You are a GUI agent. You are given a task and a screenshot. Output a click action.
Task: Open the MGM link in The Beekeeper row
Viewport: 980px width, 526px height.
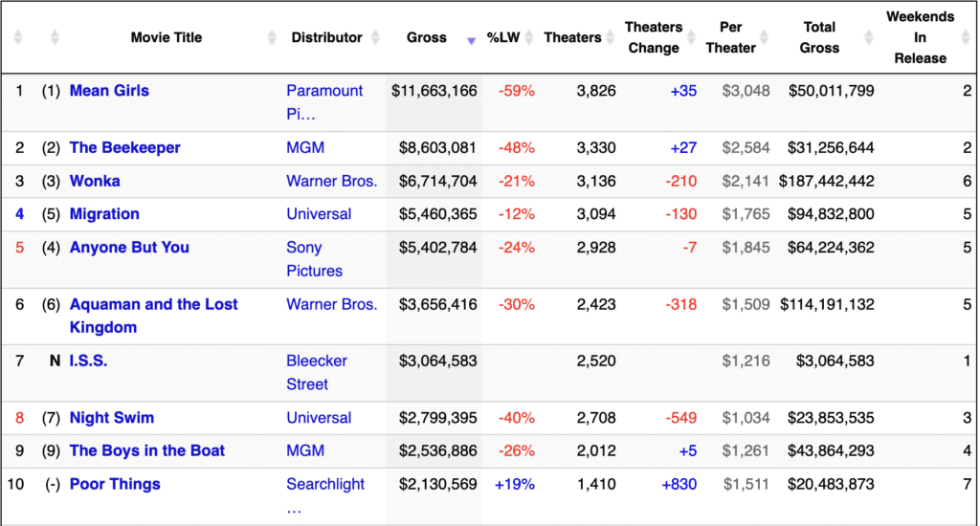[305, 147]
